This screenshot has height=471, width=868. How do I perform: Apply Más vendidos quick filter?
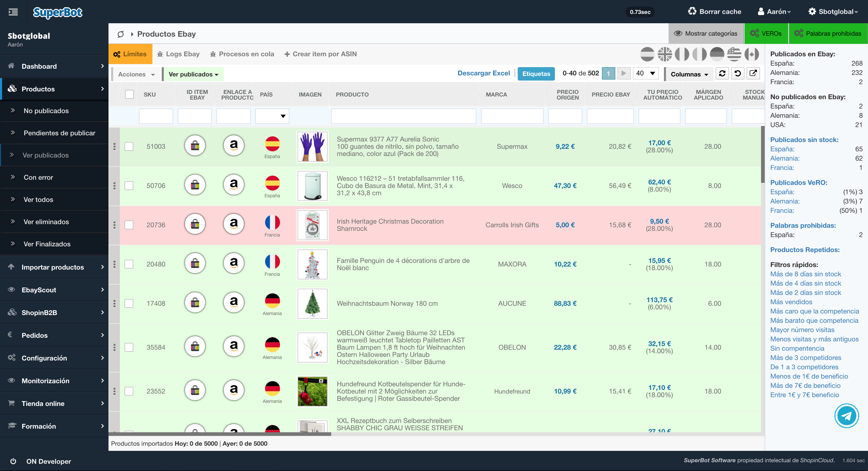(x=791, y=302)
